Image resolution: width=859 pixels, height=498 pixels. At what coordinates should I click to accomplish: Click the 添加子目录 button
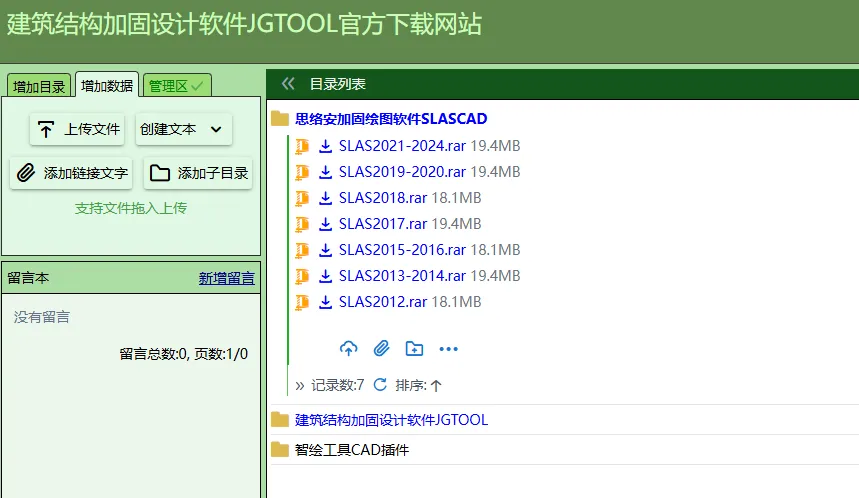point(198,173)
